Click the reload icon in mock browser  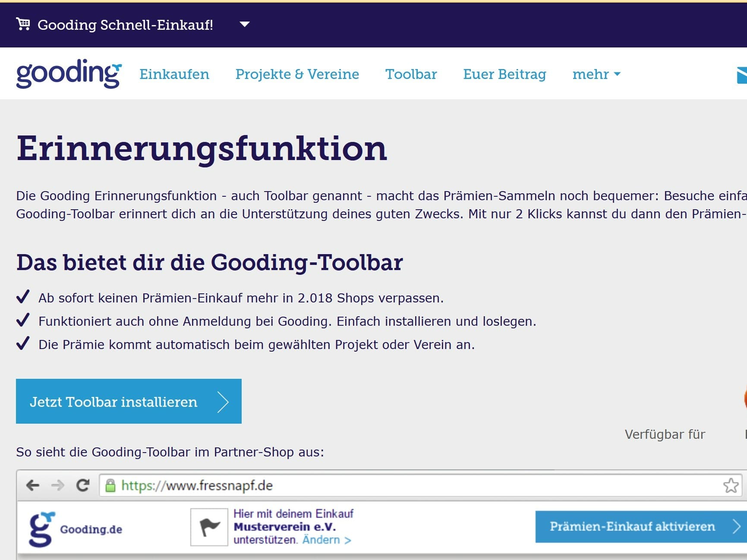click(82, 485)
